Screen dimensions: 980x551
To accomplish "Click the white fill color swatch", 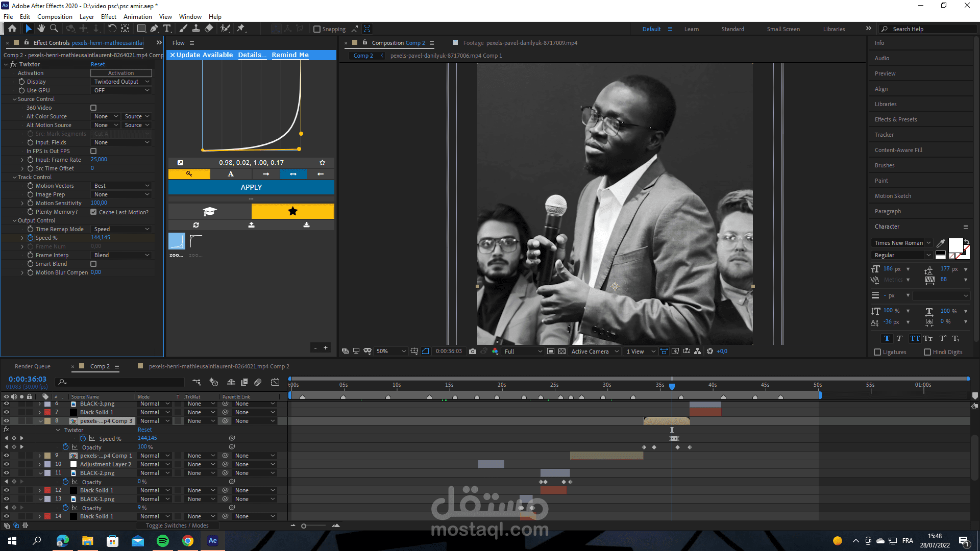I will point(955,245).
